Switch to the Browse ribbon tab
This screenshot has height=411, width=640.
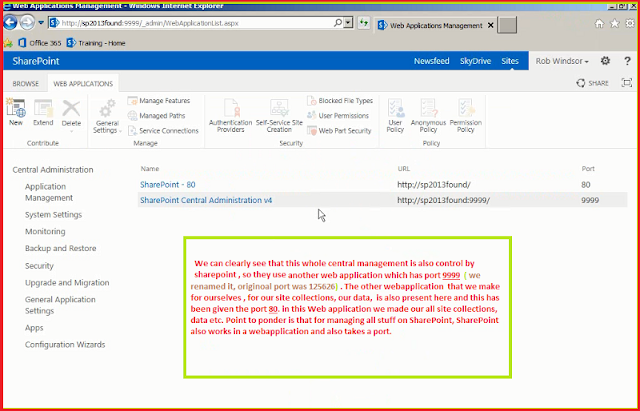[x=25, y=83]
